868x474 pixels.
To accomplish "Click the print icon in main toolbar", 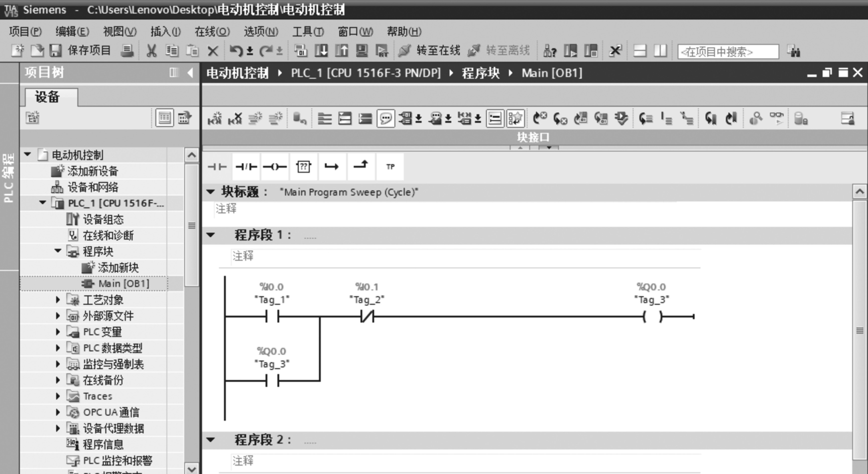I will pos(128,50).
